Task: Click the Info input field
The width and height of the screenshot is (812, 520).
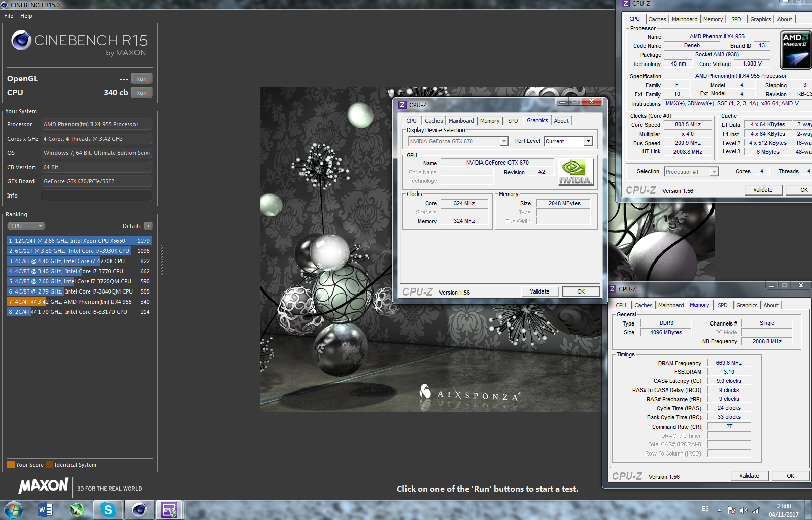Action: coord(97,196)
